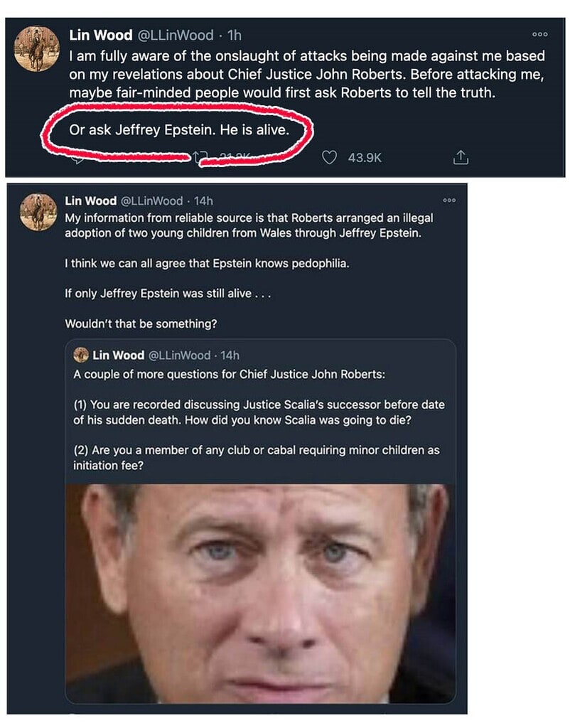Click the 14h timestamp in quoted tweet

coord(230,355)
